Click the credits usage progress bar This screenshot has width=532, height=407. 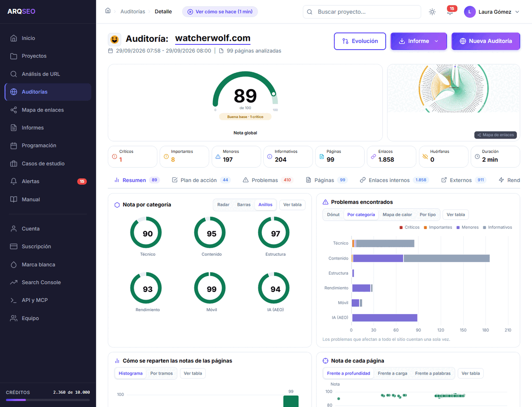pos(48,400)
